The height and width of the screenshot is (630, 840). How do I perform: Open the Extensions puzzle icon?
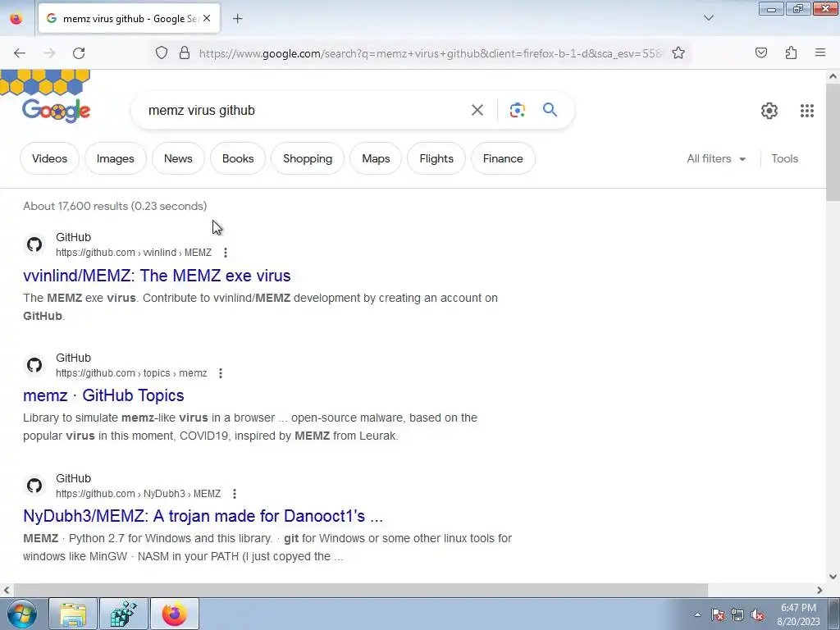point(791,53)
